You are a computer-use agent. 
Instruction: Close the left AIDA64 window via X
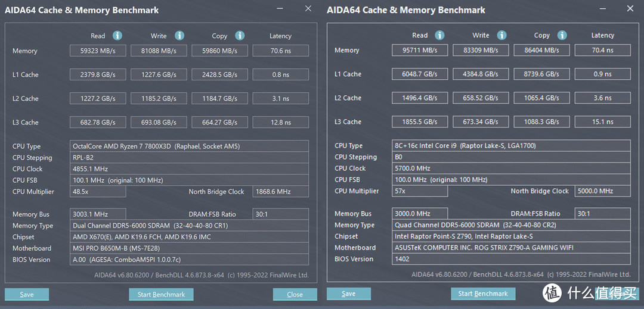(308, 8)
